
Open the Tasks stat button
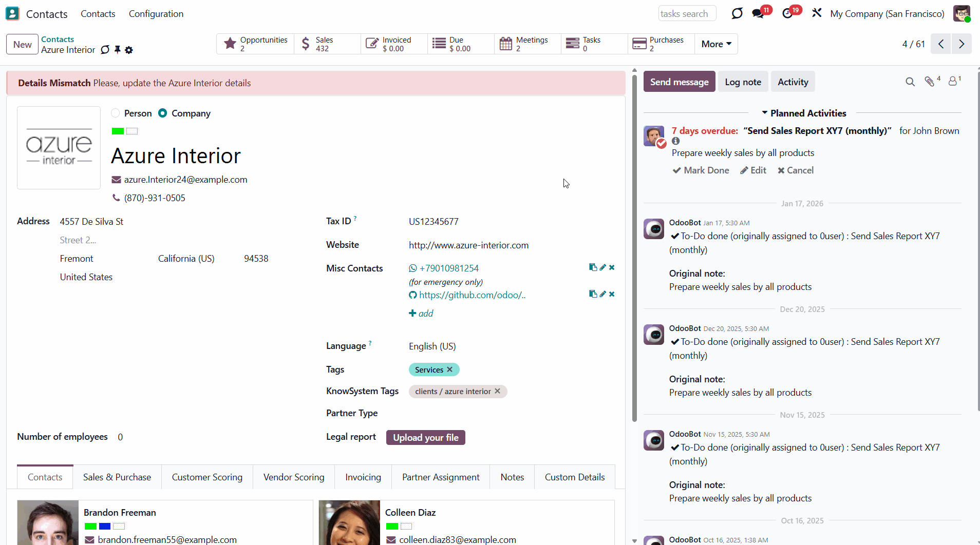pyautogui.click(x=595, y=44)
